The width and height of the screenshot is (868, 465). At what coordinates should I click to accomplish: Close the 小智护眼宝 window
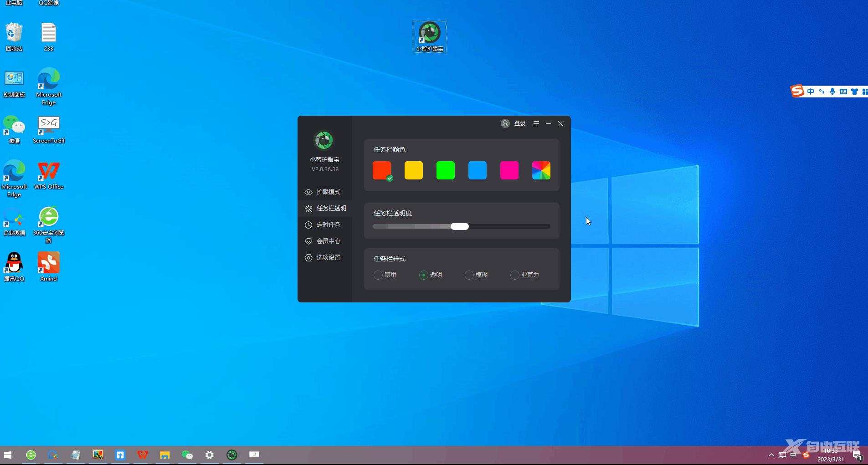point(561,123)
